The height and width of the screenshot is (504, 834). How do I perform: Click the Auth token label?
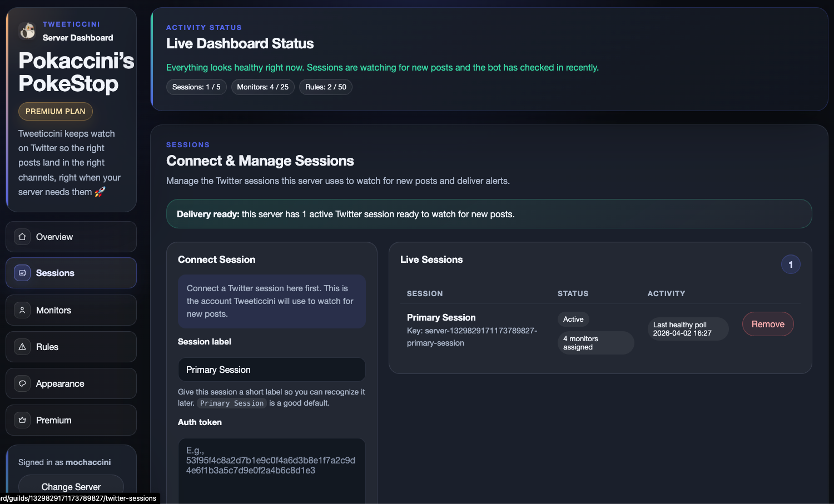click(x=200, y=422)
